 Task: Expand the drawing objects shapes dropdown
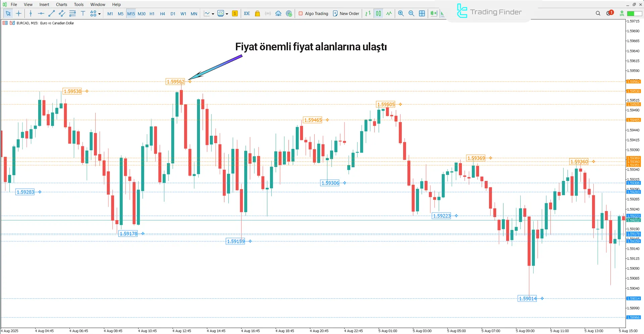99,14
